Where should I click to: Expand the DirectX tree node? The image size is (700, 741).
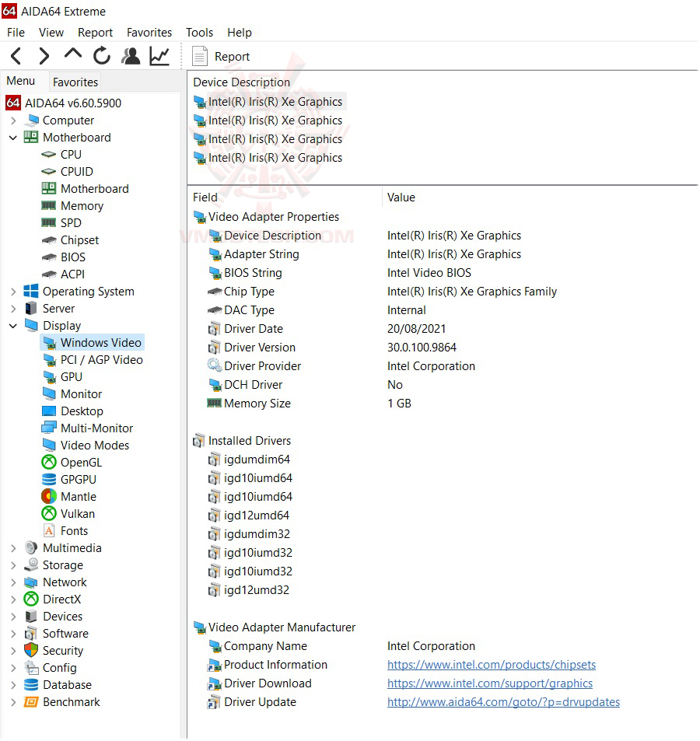pyautogui.click(x=13, y=599)
